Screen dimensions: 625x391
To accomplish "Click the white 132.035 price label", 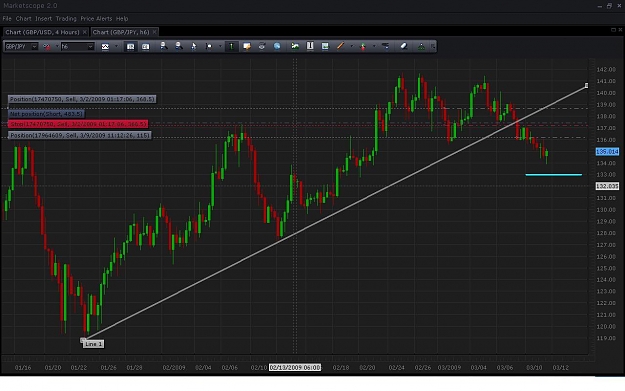I will tap(607, 186).
